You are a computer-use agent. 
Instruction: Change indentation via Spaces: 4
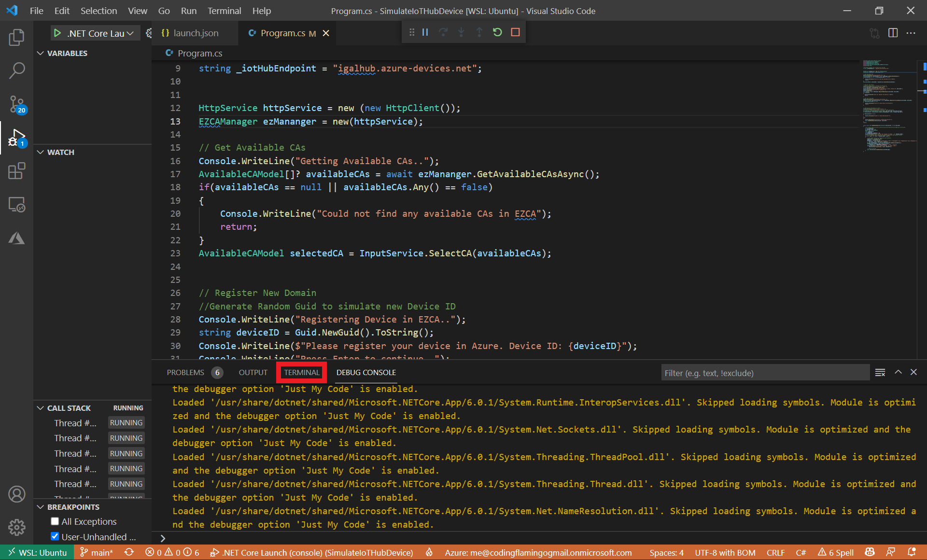666,552
